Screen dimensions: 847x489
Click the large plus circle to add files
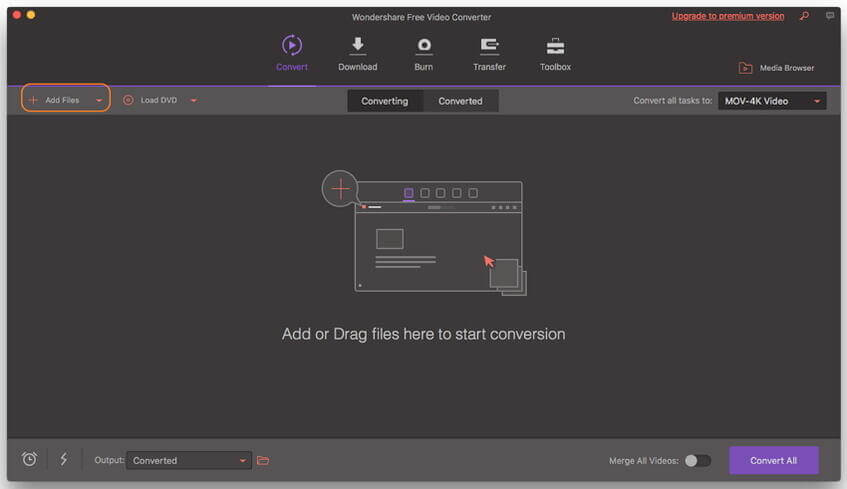[340, 189]
